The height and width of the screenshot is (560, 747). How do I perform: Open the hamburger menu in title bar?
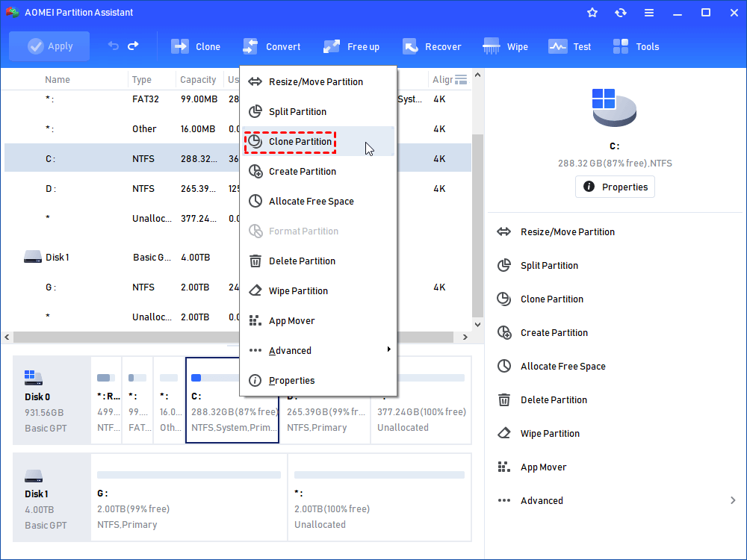[x=649, y=13]
